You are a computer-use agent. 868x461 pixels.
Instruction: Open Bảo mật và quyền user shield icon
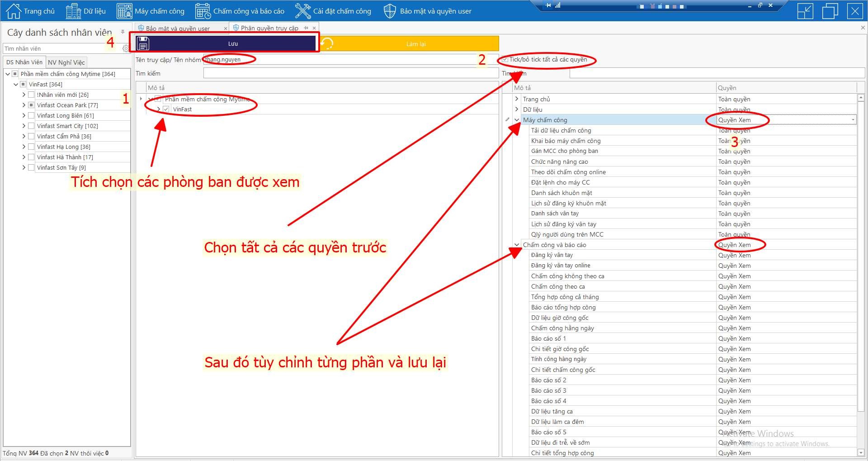pyautogui.click(x=389, y=11)
